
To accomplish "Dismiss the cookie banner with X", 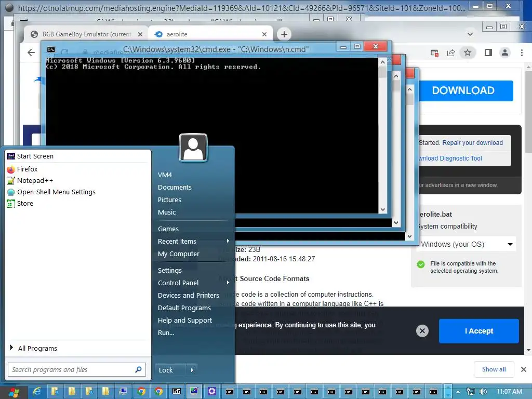I will pyautogui.click(x=422, y=331).
